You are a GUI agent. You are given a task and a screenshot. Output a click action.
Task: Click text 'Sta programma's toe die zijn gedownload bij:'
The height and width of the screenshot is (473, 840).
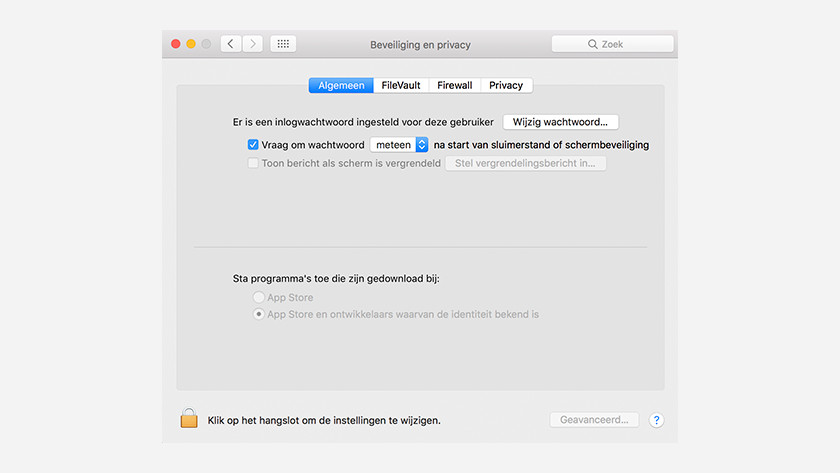point(336,279)
